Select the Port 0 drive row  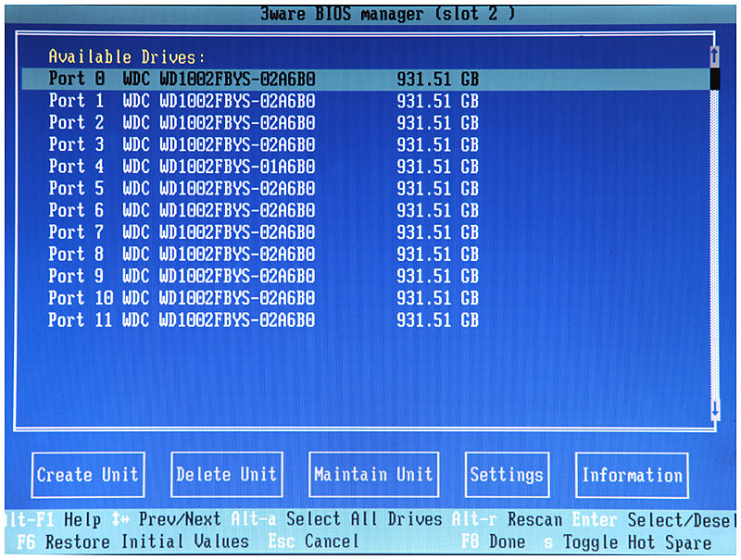[x=365, y=79]
